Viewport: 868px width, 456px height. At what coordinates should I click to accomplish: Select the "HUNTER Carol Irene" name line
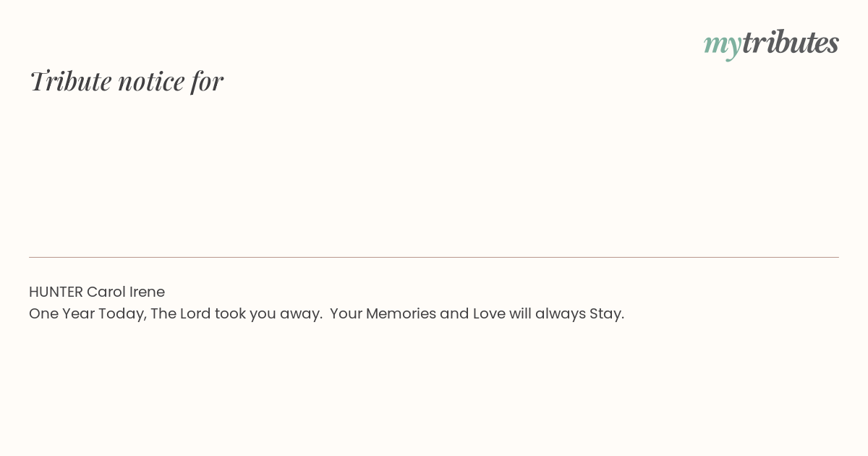pyautogui.click(x=97, y=292)
